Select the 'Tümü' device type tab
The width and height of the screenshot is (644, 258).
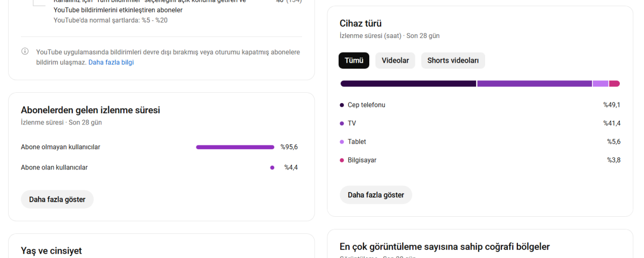coord(354,61)
